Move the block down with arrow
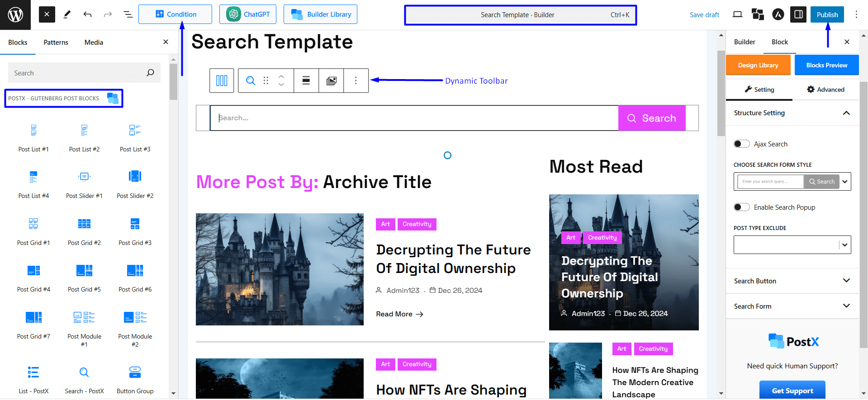This screenshot has height=400, width=868. coord(281,85)
